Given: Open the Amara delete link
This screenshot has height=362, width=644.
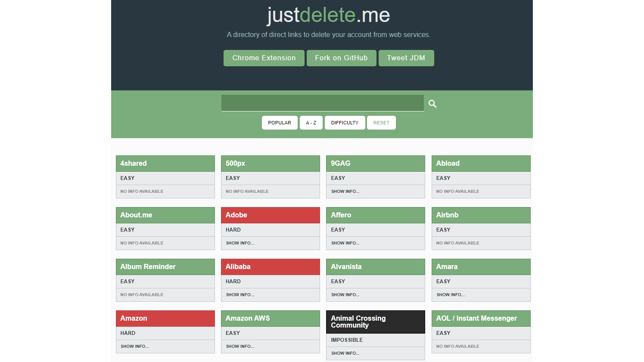Looking at the screenshot, I should [481, 267].
